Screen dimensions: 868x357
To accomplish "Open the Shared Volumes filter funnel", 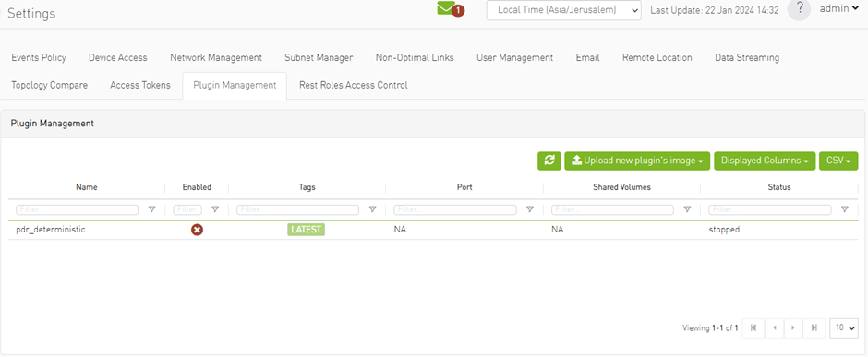I will coord(687,210).
